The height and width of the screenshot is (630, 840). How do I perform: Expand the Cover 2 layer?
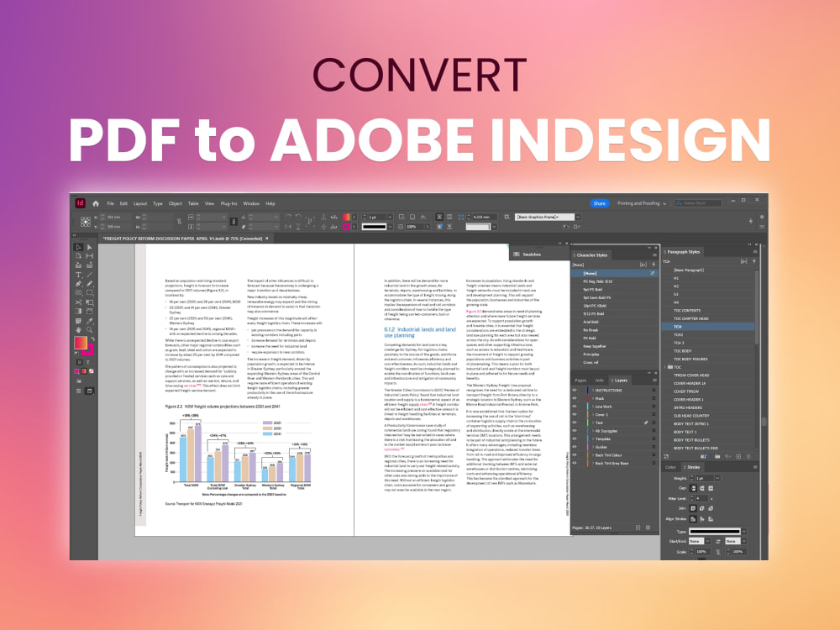592,415
